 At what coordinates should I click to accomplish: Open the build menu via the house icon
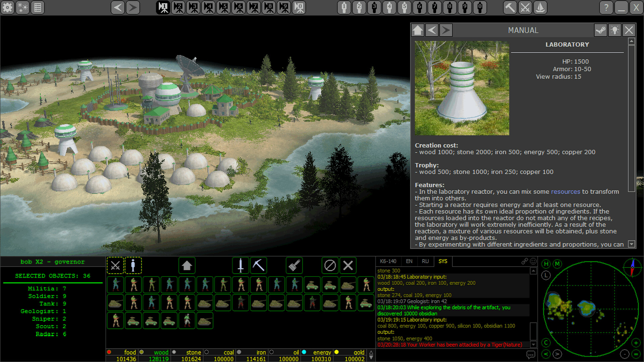tap(187, 265)
